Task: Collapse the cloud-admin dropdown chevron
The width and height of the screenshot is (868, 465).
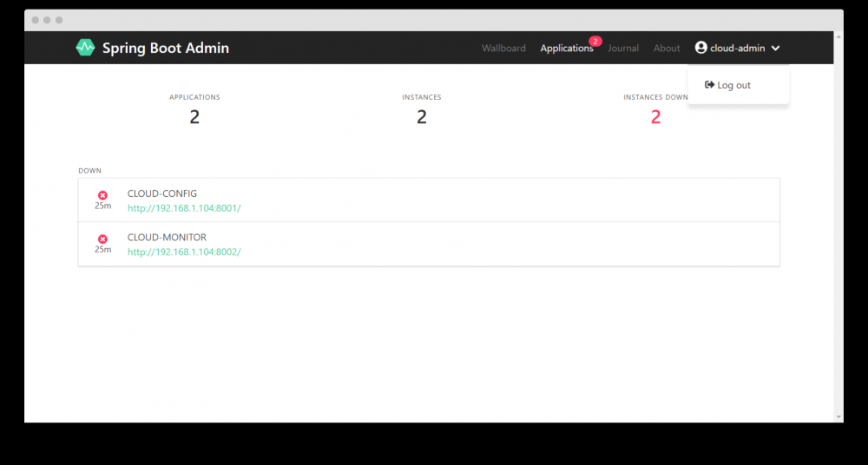Action: pos(775,49)
